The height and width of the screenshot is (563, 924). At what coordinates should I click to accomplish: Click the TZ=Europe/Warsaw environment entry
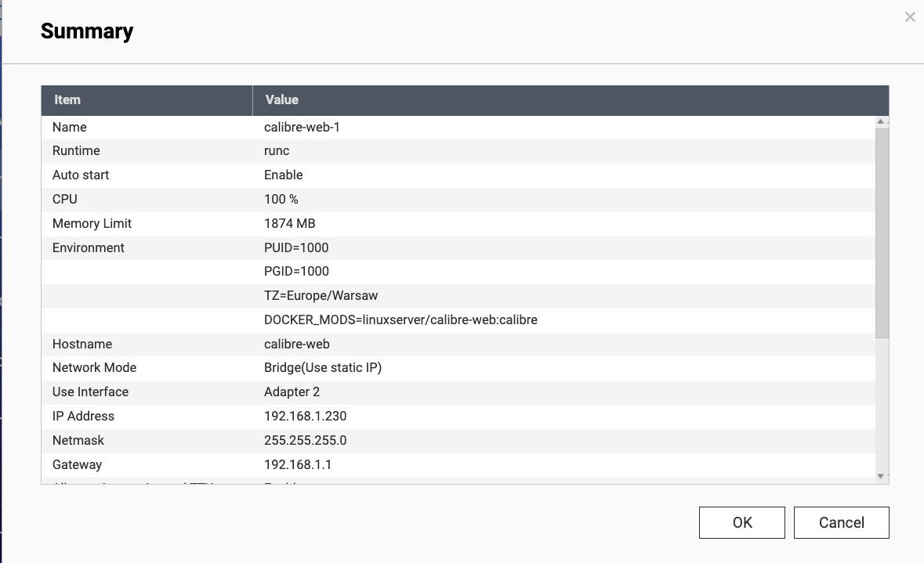click(x=321, y=295)
